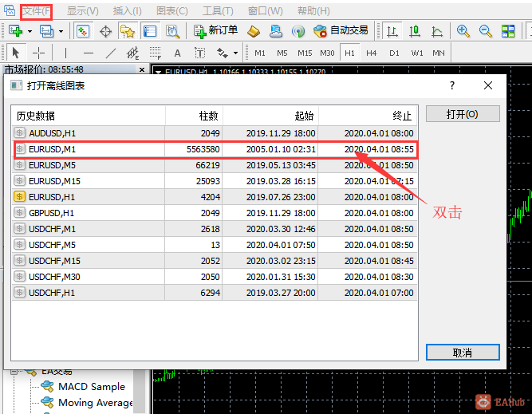Switch to H4 timeframe
The image size is (532, 414).
(371, 53)
